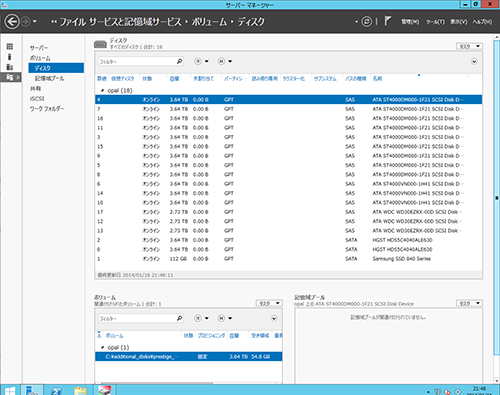Open dropdown arrow left of refresh icon

pos(356,22)
